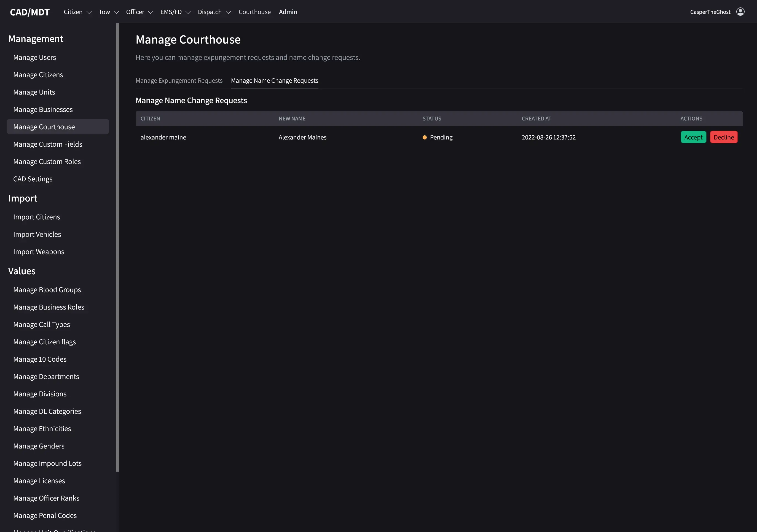Decline the pending name change request

pos(724,137)
